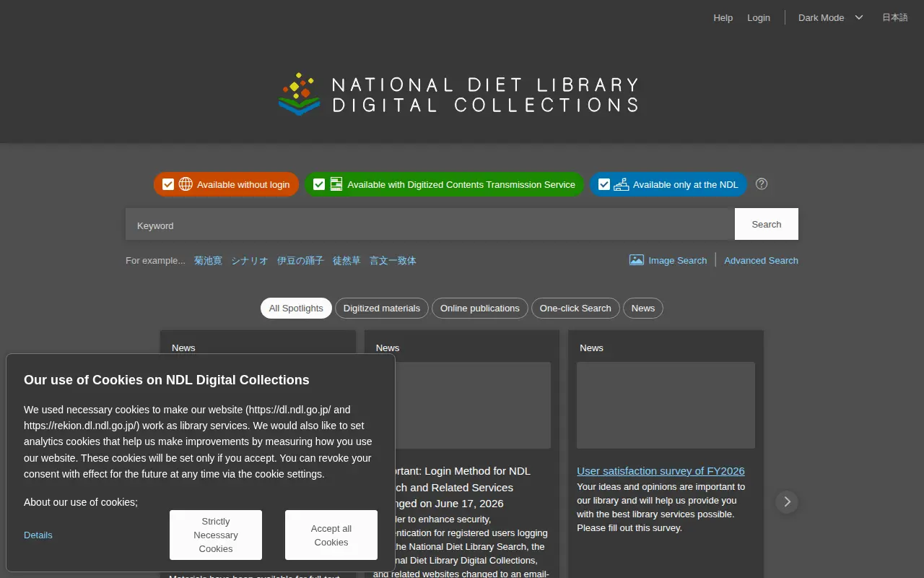Click the survey news card thumbnail
This screenshot has width=924, height=578.
tap(666, 405)
